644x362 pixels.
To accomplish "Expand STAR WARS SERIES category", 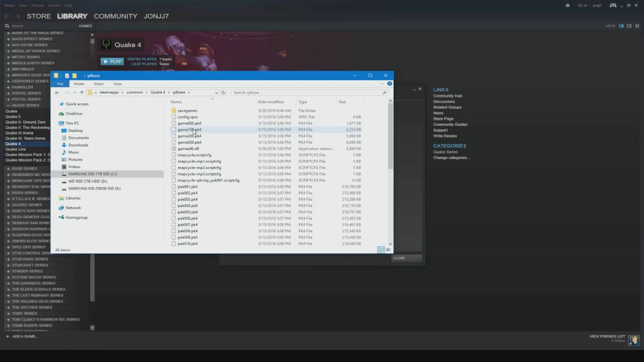I will tap(8, 259).
